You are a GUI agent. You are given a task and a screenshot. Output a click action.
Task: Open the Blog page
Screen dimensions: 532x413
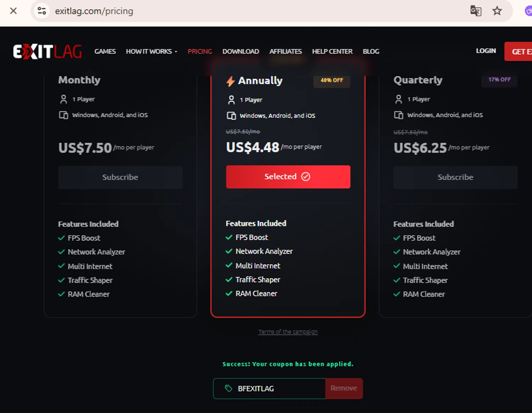pyautogui.click(x=371, y=51)
